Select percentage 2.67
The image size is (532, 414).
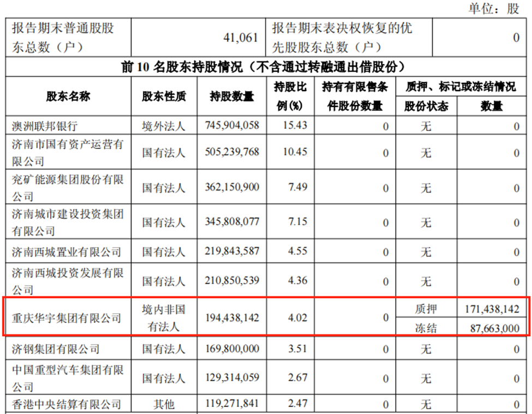297,377
